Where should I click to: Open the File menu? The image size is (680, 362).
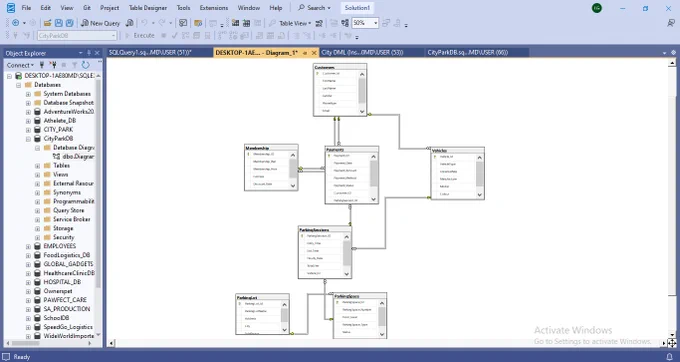click(26, 8)
